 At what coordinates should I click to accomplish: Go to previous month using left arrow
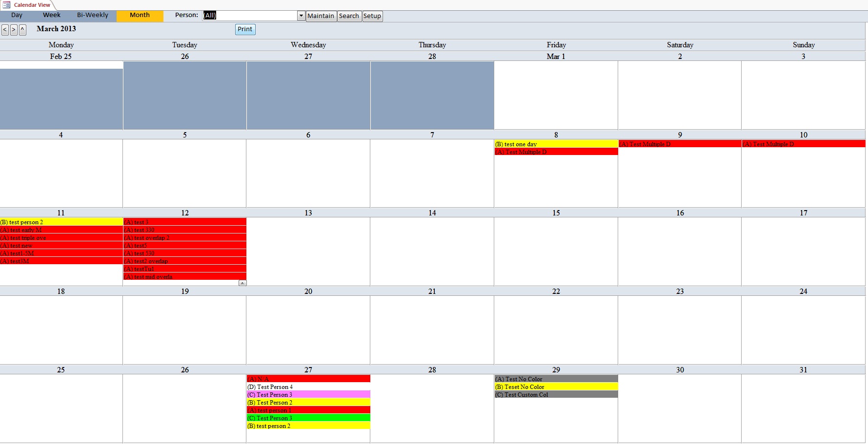[x=4, y=30]
